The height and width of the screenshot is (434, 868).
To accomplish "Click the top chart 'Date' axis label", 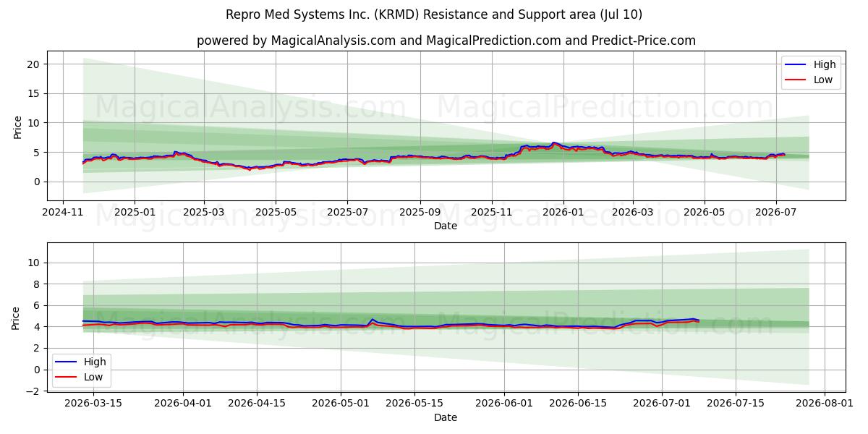I will coord(446,226).
